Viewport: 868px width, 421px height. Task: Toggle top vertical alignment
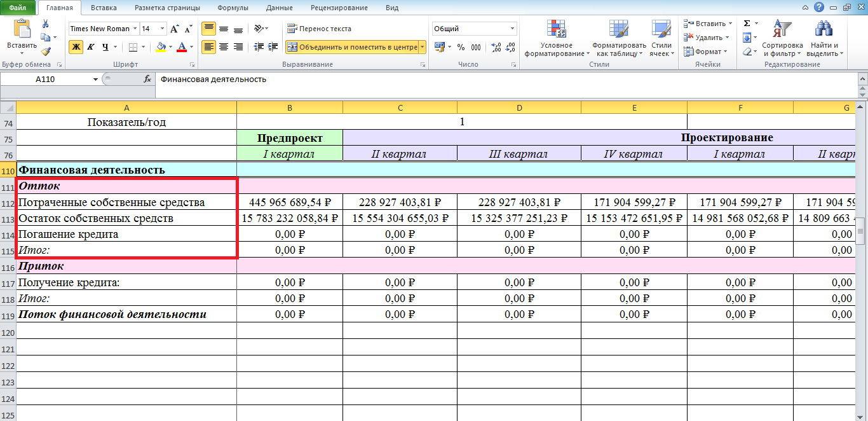(x=208, y=29)
